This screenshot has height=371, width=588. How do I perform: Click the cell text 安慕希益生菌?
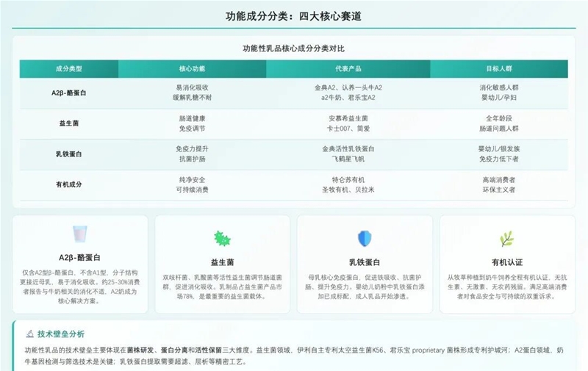point(348,118)
